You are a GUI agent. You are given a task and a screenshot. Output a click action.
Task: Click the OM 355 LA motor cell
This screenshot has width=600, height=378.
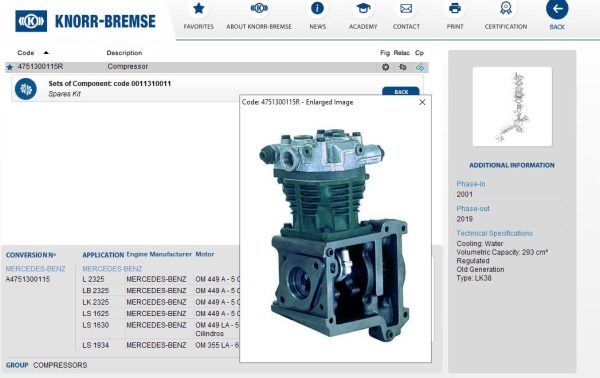point(217,345)
